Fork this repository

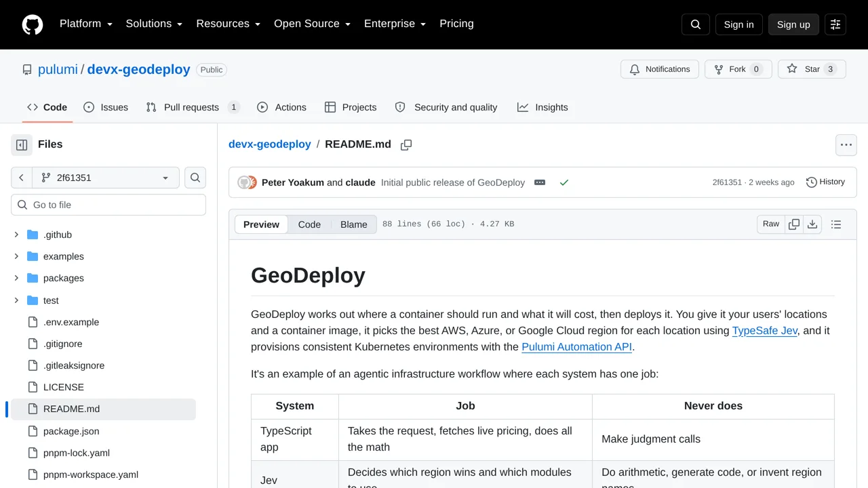(738, 69)
